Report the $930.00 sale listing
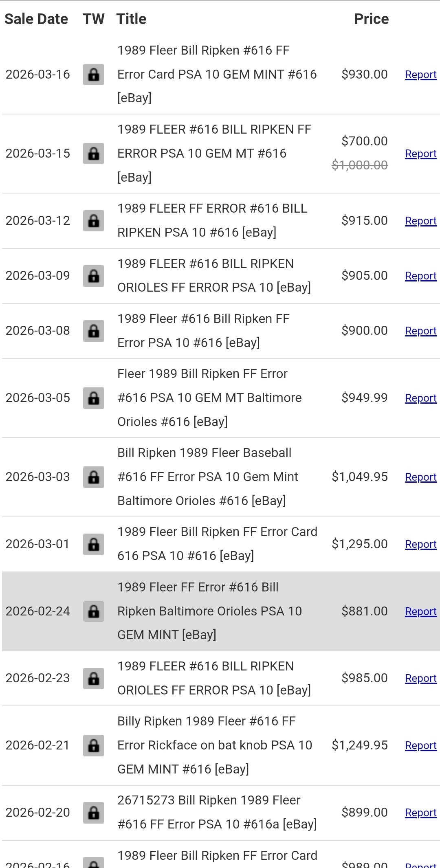440x868 pixels. coord(421,75)
